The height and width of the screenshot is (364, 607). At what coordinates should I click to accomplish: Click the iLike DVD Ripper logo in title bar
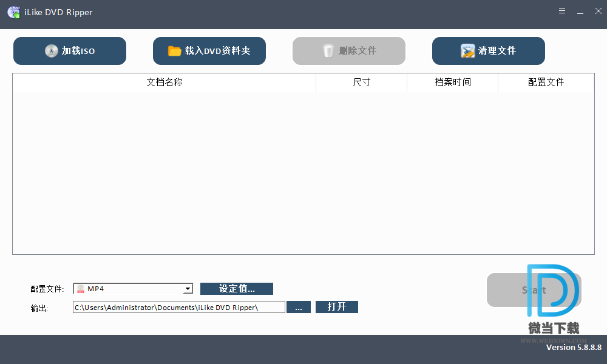pos(13,12)
